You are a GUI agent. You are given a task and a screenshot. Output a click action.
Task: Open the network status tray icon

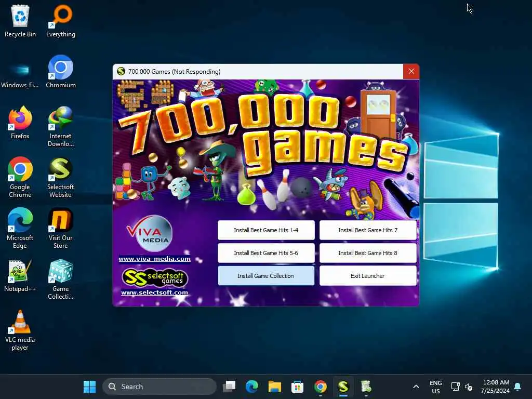click(455, 387)
